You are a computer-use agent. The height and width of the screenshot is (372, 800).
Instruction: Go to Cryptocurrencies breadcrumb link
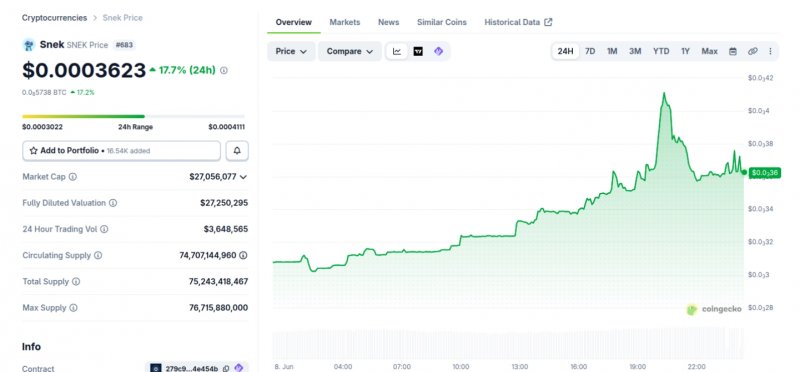click(55, 18)
